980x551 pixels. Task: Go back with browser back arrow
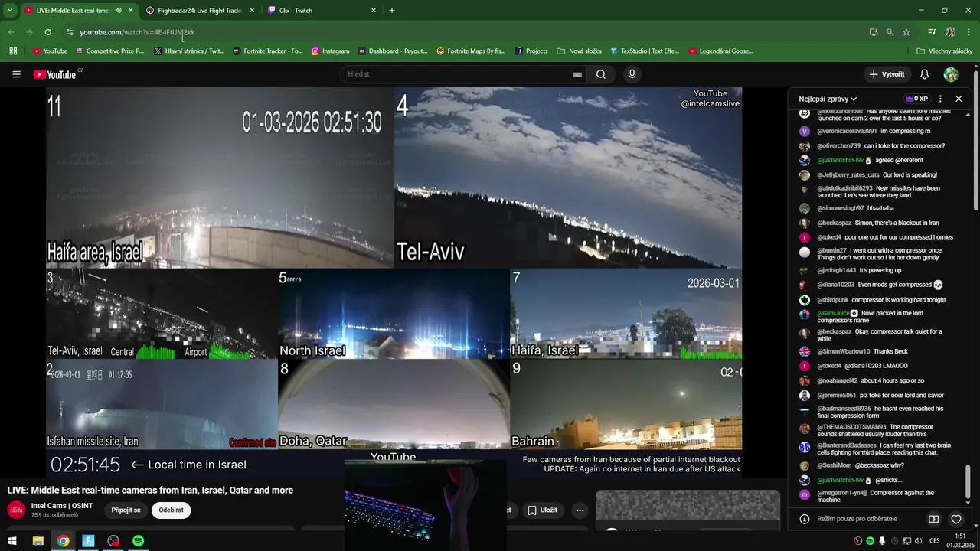[11, 32]
